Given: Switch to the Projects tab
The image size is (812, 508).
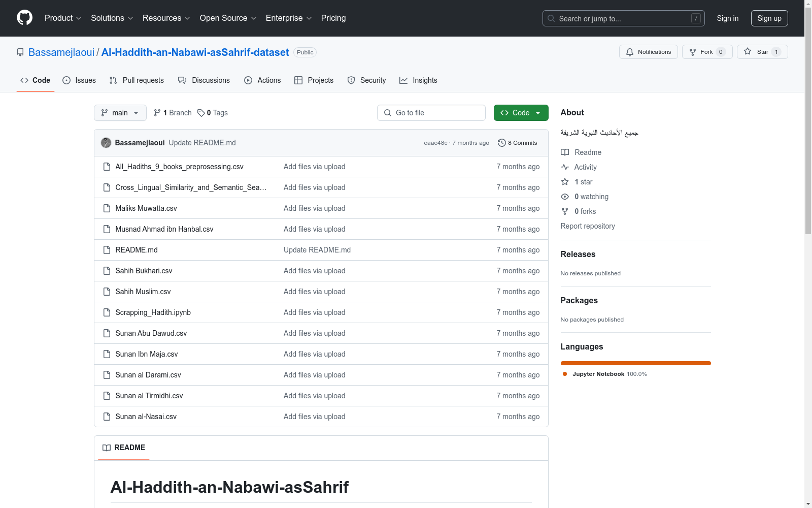Looking at the screenshot, I should 314,80.
